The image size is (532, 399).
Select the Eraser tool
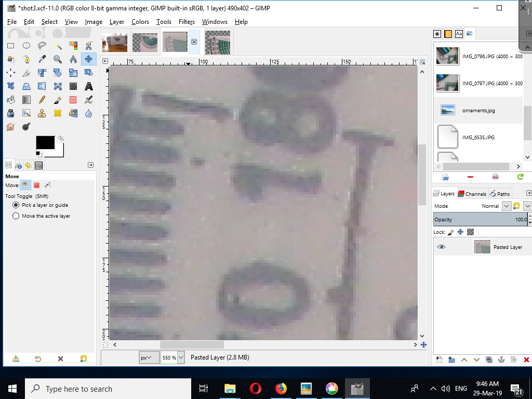(73, 99)
